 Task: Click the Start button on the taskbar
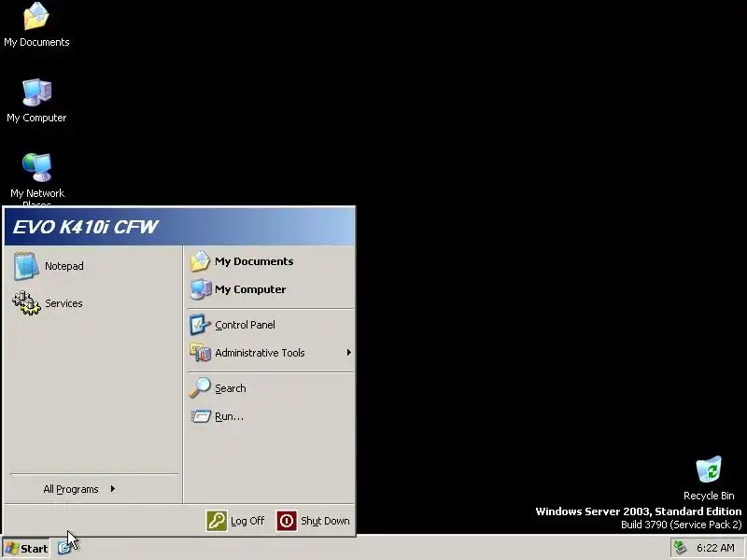coord(26,548)
